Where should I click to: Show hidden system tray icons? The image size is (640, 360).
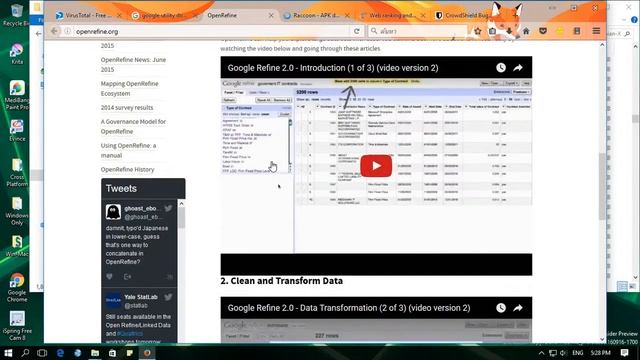(541, 353)
